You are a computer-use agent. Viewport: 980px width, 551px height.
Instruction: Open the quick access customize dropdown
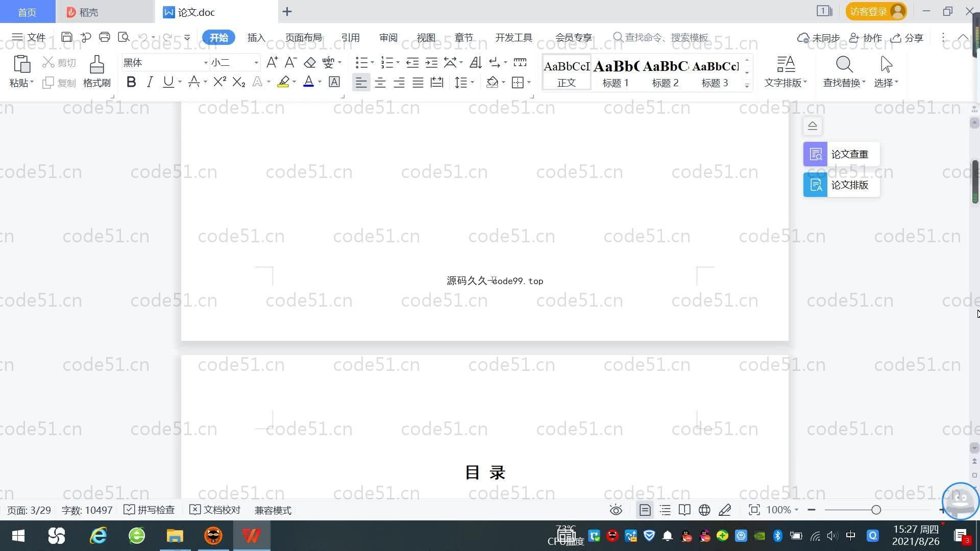187,37
